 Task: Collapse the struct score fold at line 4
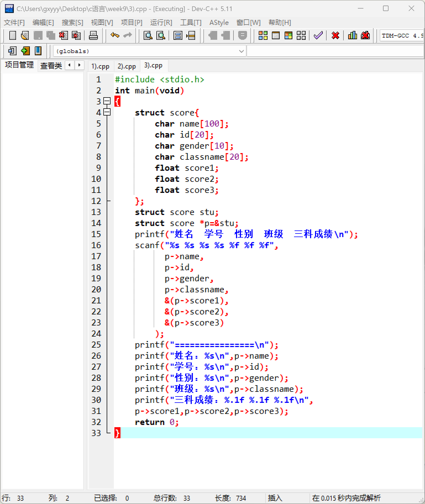[107, 112]
